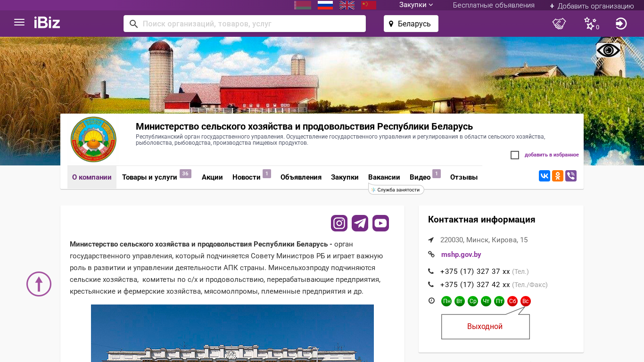The image size is (644, 362).
Task: Switch language to Chinese flag
Action: pyautogui.click(x=369, y=5)
